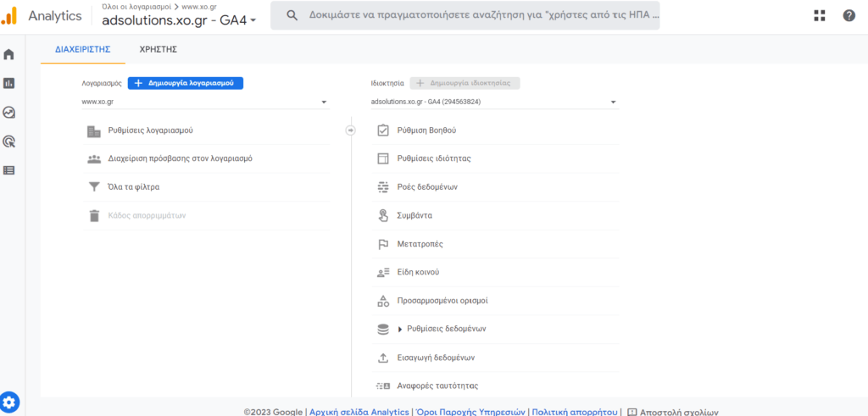Screen dimensions: 868x416
Task: Open the adsolutions.xo.gr - GA4 header property selector
Action: pos(180,20)
